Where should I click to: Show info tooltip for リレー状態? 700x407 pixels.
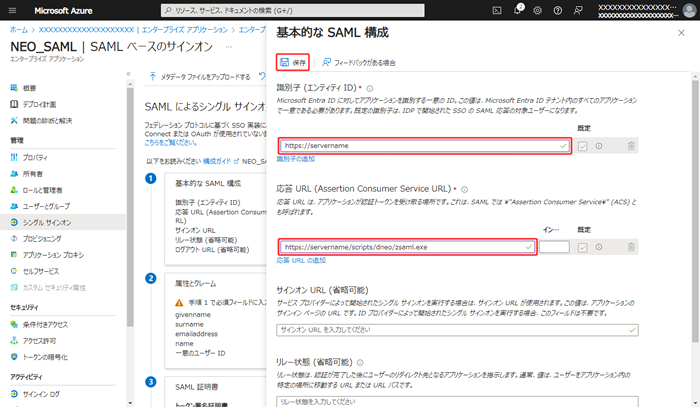pos(360,363)
